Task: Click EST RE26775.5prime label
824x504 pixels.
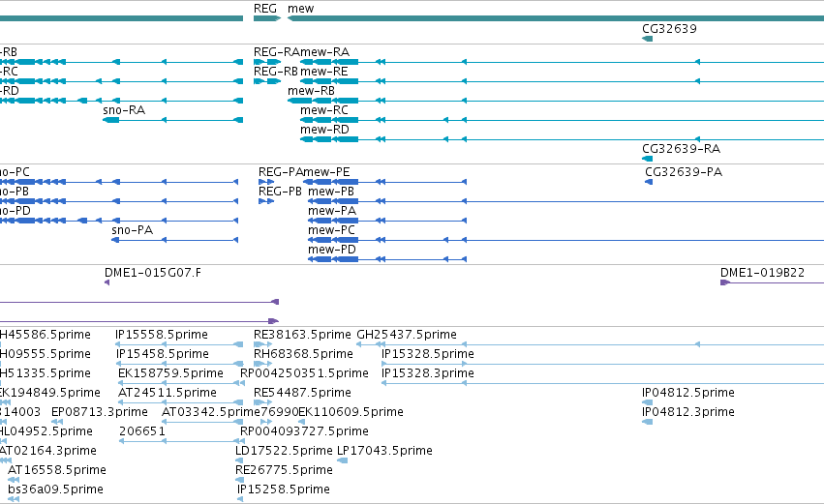Action: [x=284, y=471]
